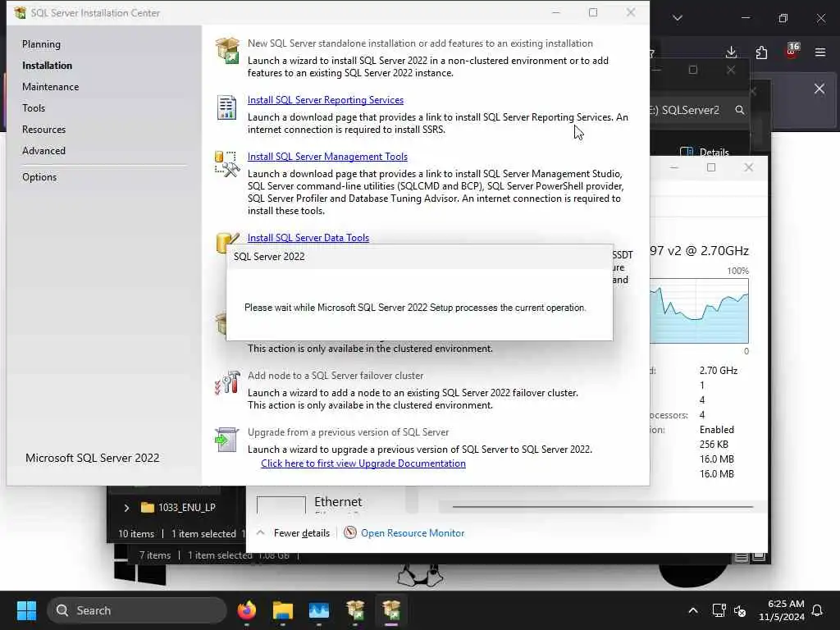Click the CPU utilization graph in Task Manager
The image size is (840, 630).
tap(699, 311)
